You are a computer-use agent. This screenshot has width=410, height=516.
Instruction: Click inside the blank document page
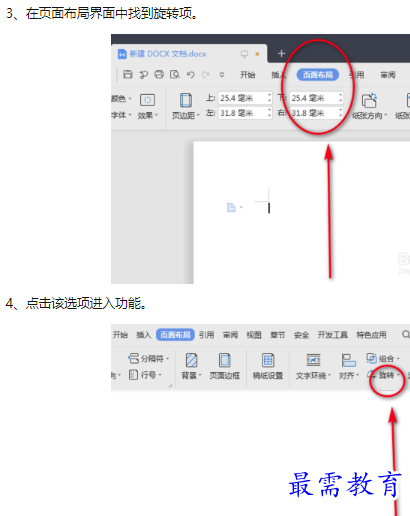tap(302, 213)
